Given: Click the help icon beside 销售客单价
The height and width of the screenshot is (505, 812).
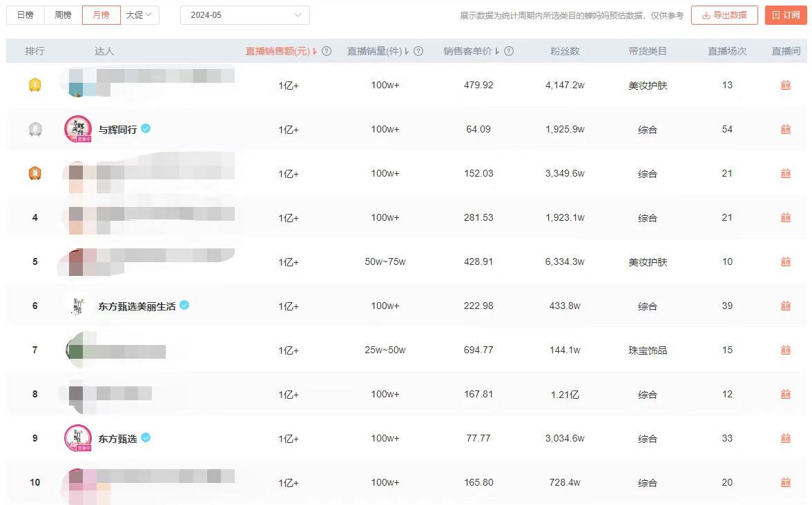Looking at the screenshot, I should point(509,51).
